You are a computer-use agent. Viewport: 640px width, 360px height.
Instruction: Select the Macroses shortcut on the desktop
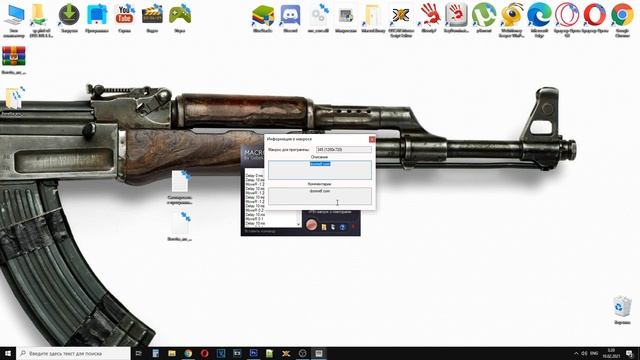click(x=346, y=19)
